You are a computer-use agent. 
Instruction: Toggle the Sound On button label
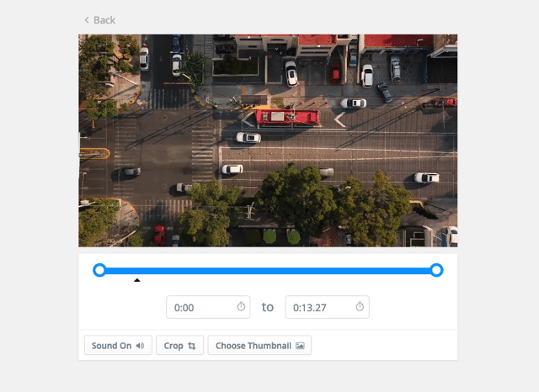click(x=111, y=346)
